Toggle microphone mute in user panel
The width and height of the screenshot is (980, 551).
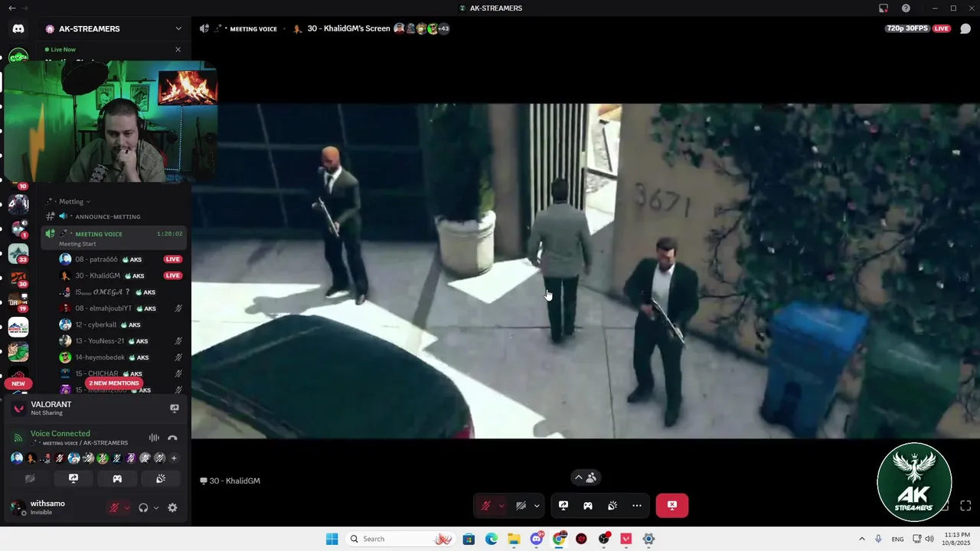click(x=115, y=507)
